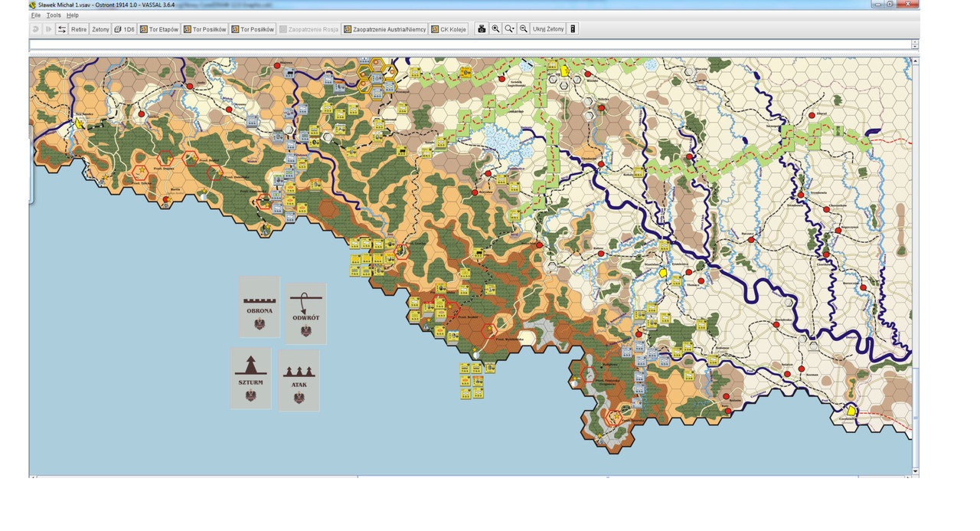This screenshot has width=980, height=531.
Task: Select the SZTURM assault card
Action: pyautogui.click(x=250, y=378)
